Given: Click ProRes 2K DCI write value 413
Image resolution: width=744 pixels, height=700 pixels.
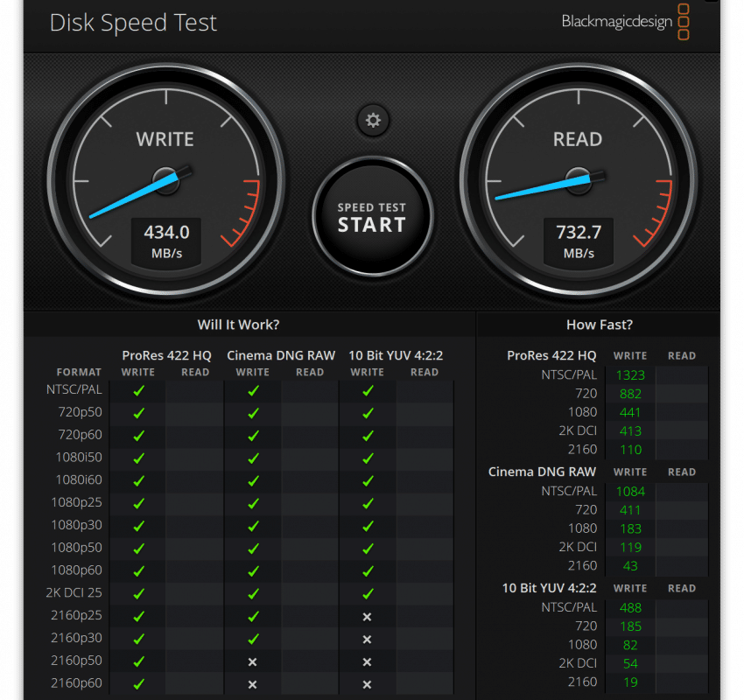Looking at the screenshot, I should click(630, 431).
